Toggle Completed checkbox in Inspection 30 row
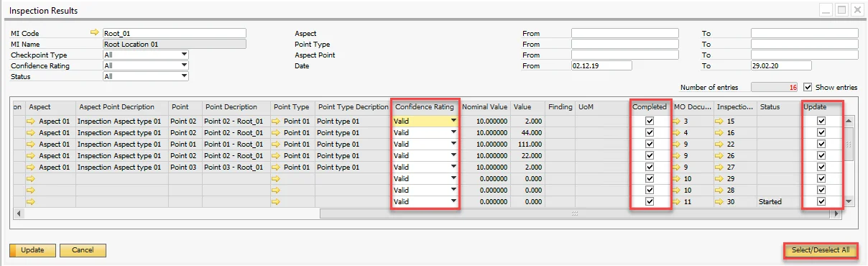This screenshot has width=868, height=266. click(x=650, y=202)
